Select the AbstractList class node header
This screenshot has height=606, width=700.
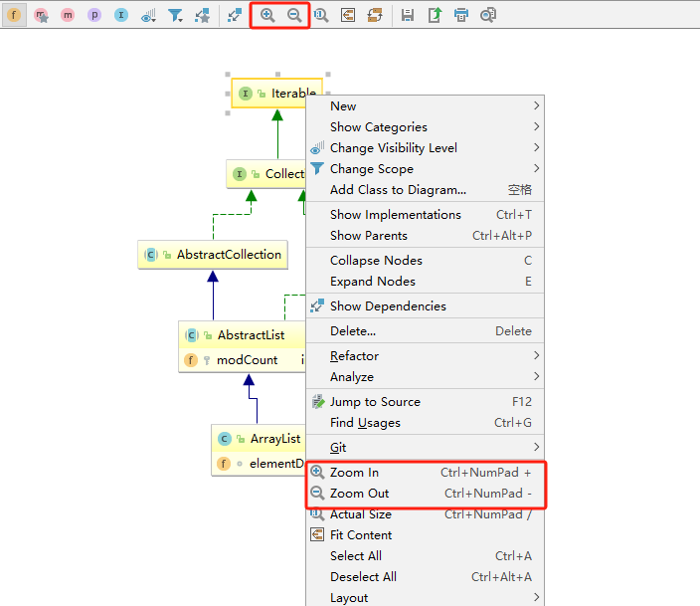[242, 334]
